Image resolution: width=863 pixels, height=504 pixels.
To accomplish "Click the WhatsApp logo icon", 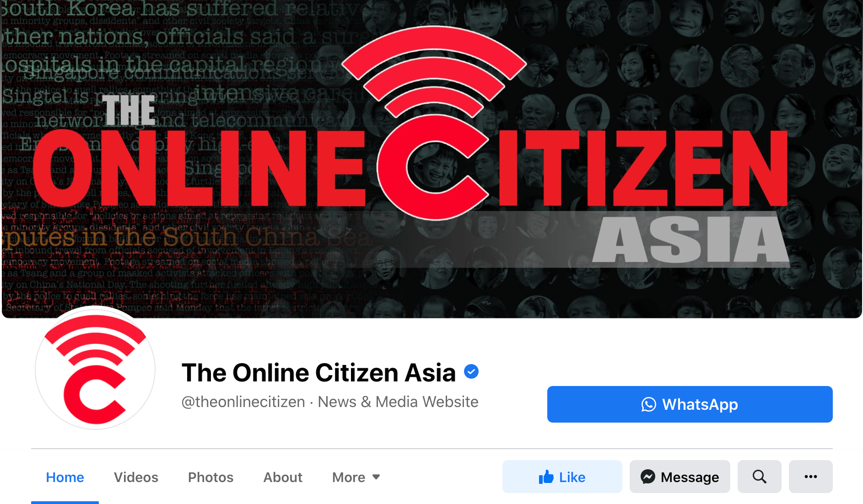I will (649, 404).
